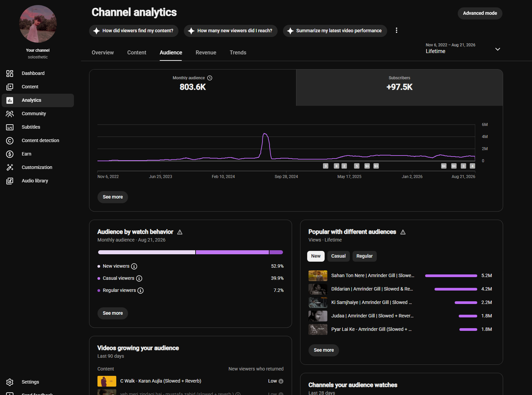Click info icon beside New viewers

click(134, 266)
